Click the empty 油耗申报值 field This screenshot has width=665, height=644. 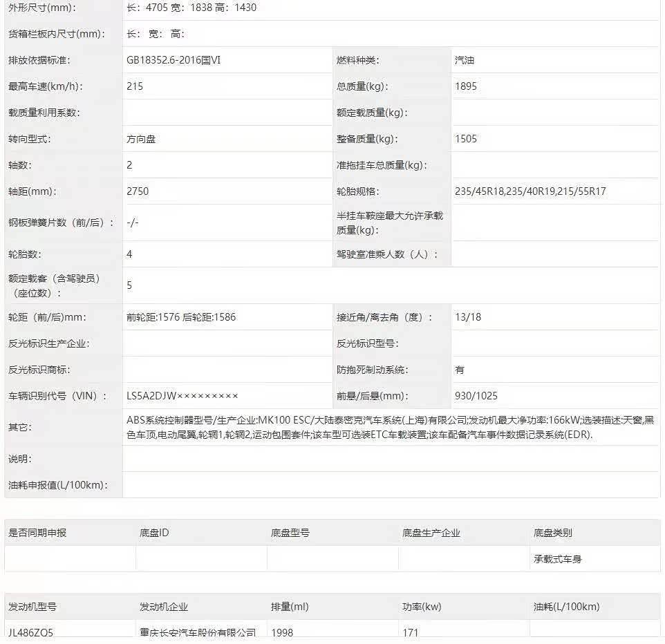391,485
